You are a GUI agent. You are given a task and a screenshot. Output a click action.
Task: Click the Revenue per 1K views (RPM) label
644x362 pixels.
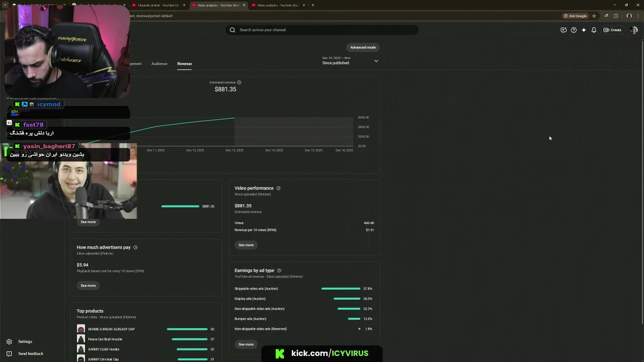pos(255,230)
